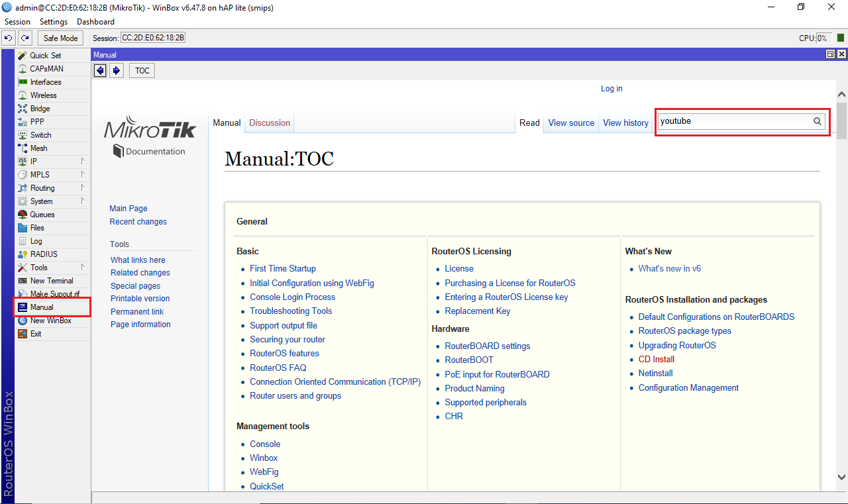Click the Exit sidebar icon
Viewport: 848px width, 504px height.
pos(23,334)
